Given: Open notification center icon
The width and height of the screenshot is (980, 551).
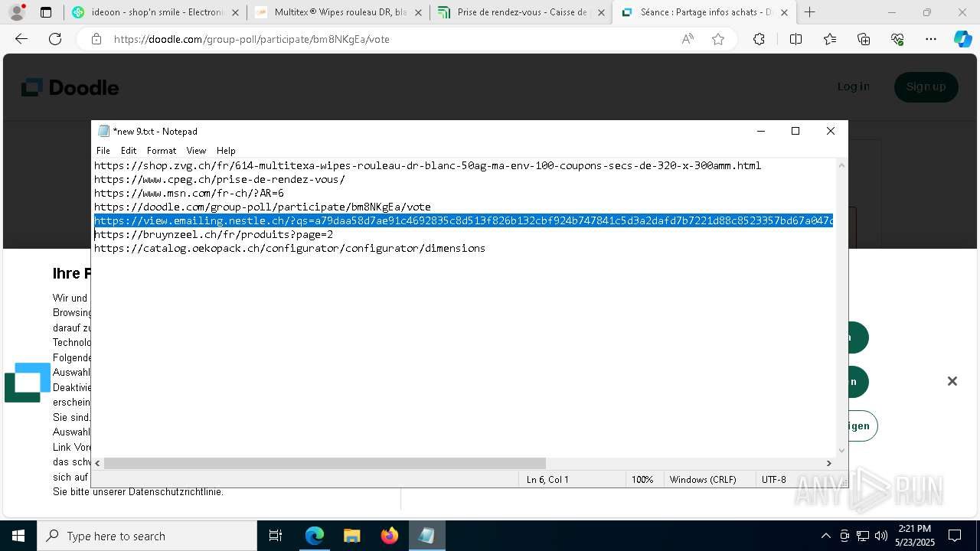Looking at the screenshot, I should point(955,536).
